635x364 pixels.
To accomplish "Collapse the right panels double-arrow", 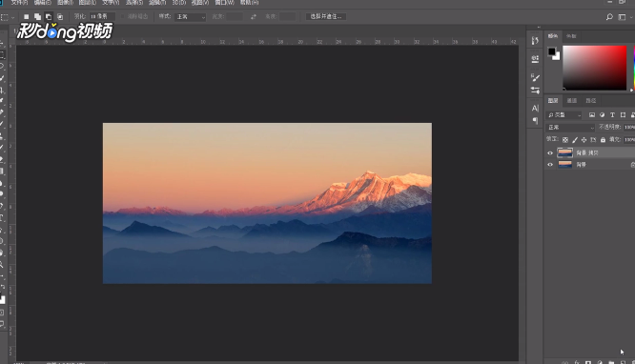I will (x=539, y=28).
